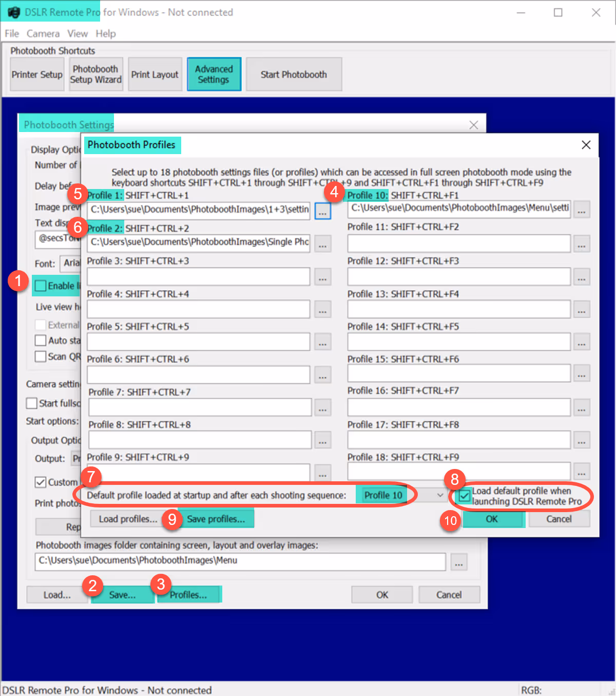The height and width of the screenshot is (696, 616).
Task: Browse for Profile 11 settings file
Action: [582, 244]
